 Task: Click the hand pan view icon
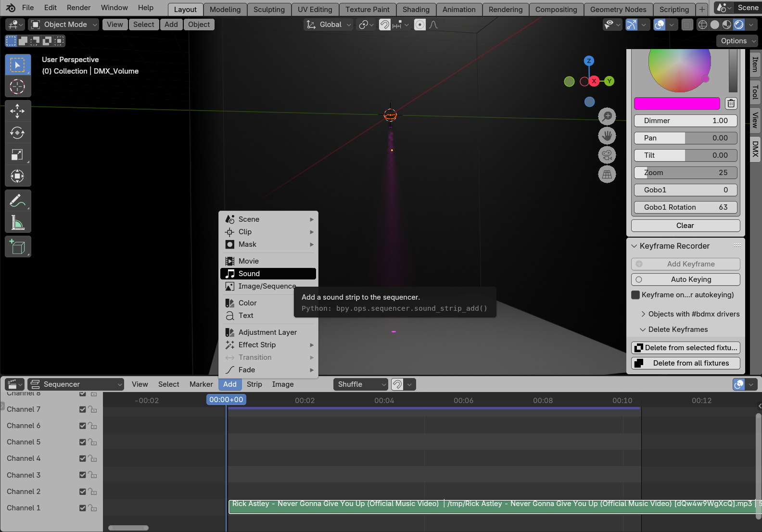point(607,136)
